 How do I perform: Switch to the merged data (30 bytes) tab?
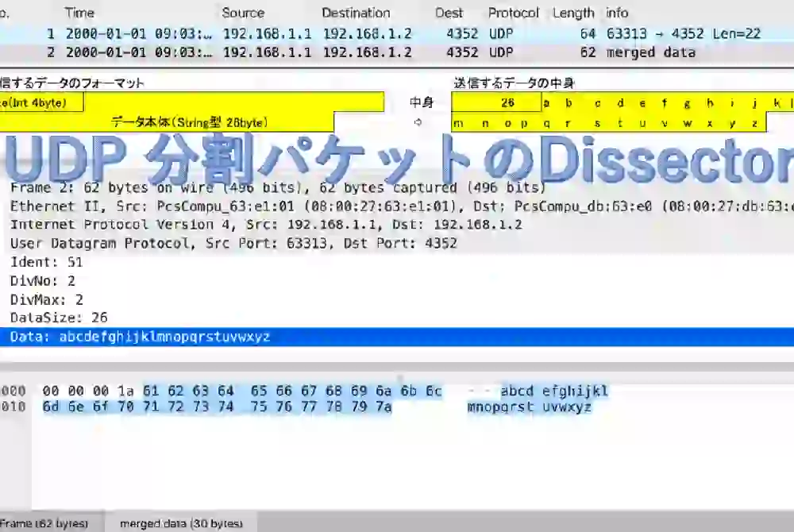[181, 523]
